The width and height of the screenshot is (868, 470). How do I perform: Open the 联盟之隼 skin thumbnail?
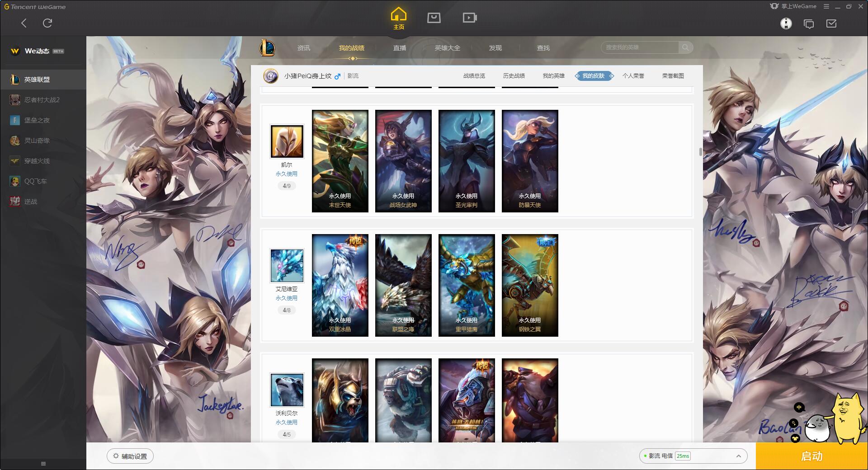pyautogui.click(x=403, y=285)
